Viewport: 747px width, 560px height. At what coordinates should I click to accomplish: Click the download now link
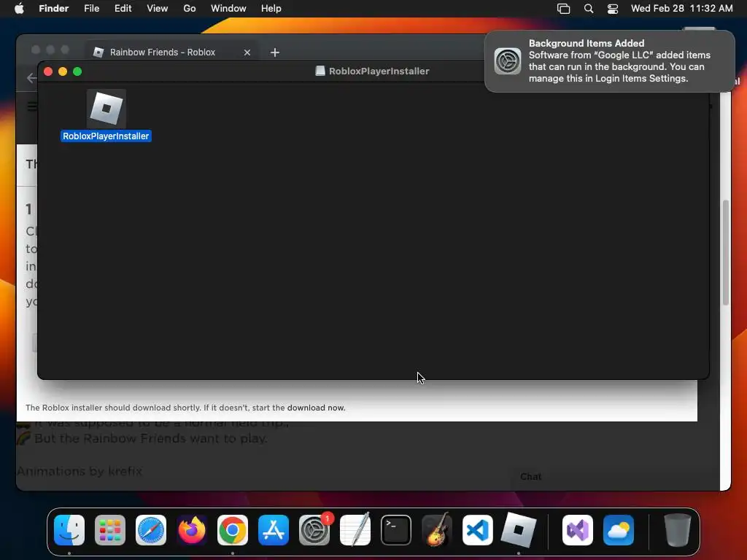pyautogui.click(x=317, y=408)
